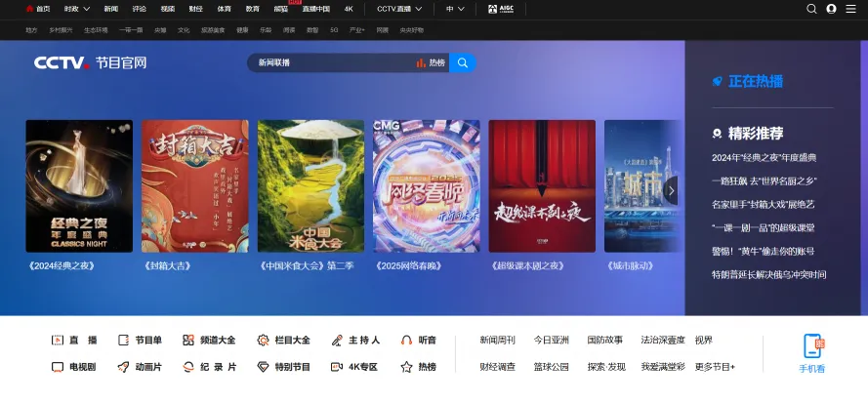868x402 pixels.
Task: Open the search magnifier in top bar
Action: pyautogui.click(x=811, y=9)
